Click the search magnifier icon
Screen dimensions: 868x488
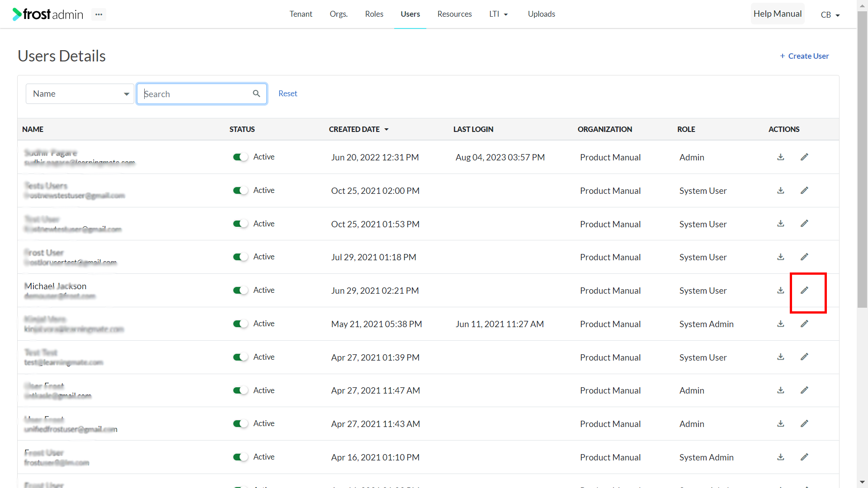click(256, 94)
